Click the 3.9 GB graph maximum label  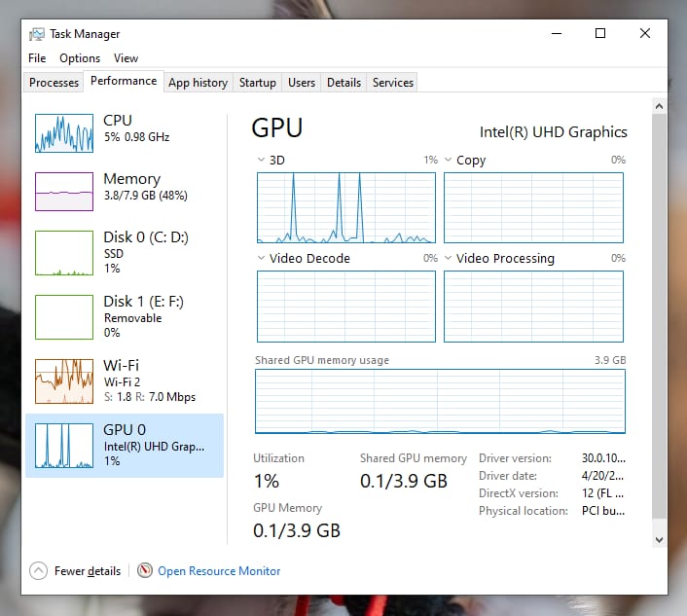[x=610, y=360]
